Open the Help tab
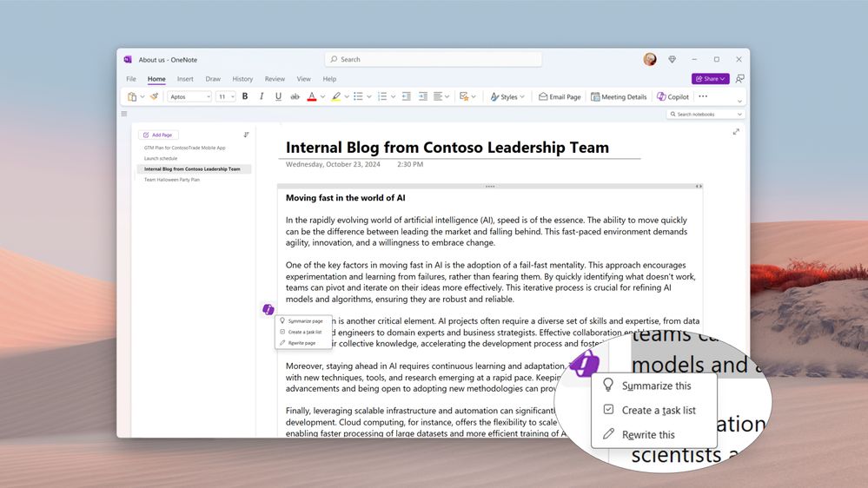868x488 pixels. (329, 79)
